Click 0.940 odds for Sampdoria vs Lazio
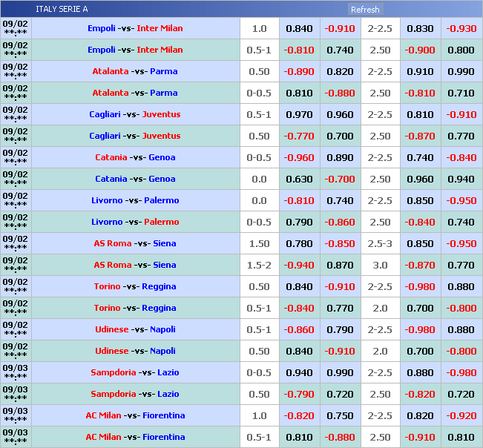This screenshot has width=483, height=448. coord(299,372)
